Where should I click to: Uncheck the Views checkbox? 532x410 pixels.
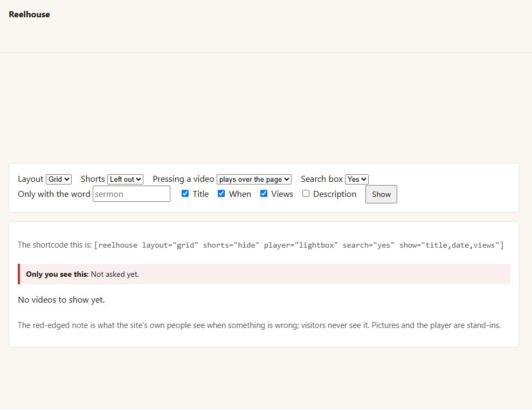click(264, 194)
